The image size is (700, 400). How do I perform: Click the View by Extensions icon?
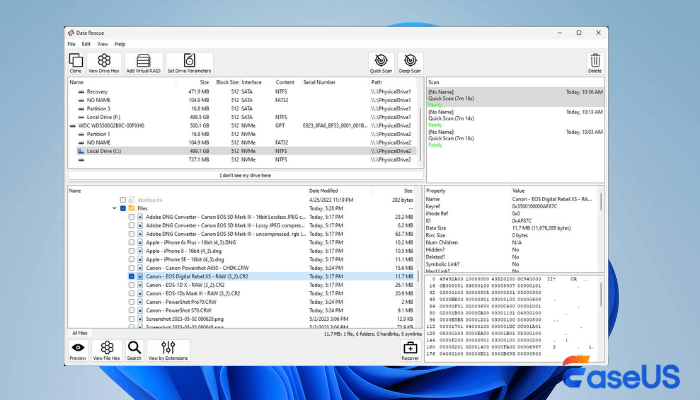(x=168, y=349)
